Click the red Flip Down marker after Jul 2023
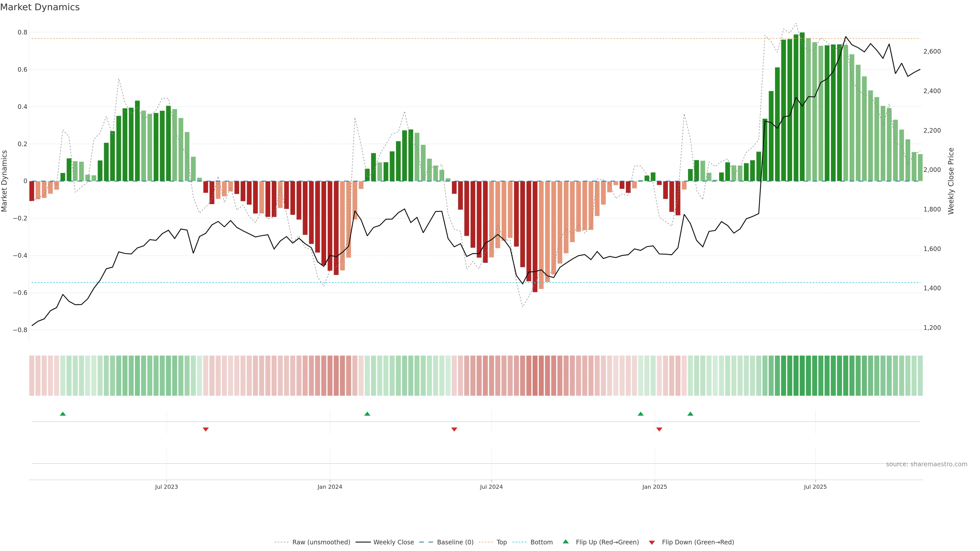Viewport: 980px width, 551px height. (206, 429)
